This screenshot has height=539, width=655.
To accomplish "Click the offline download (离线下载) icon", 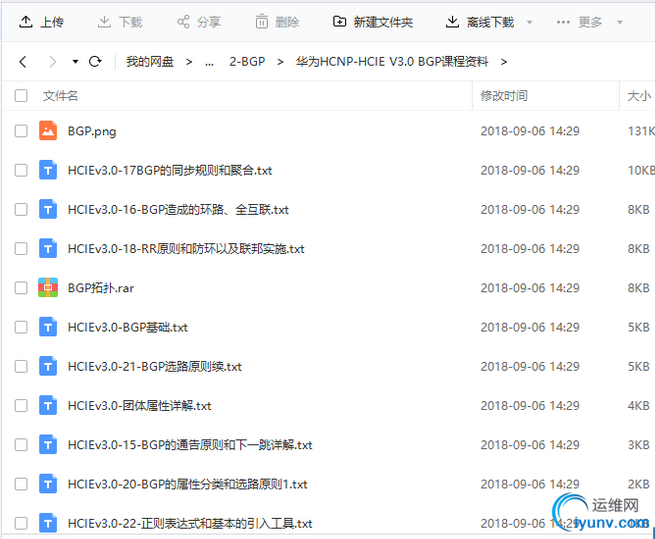I will (452, 22).
